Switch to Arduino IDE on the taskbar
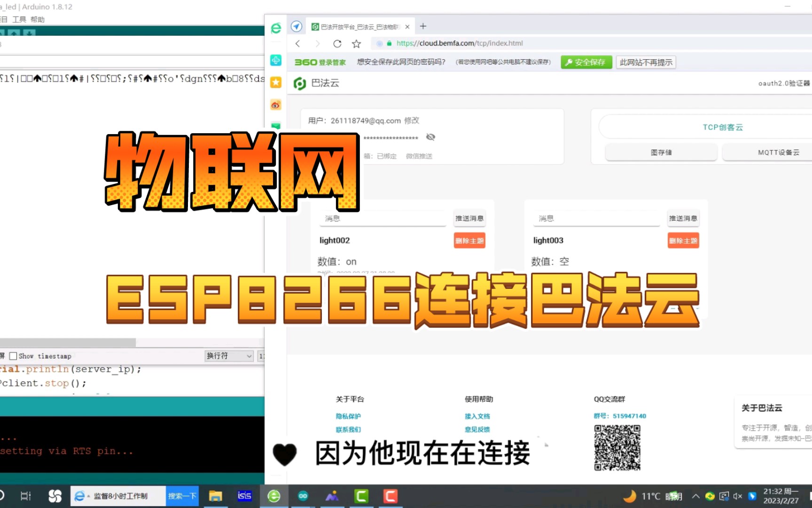Viewport: 812px width, 508px height. [303, 496]
